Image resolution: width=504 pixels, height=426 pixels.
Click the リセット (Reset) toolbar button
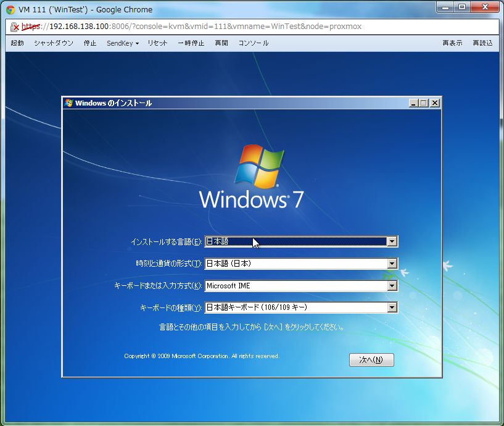pyautogui.click(x=157, y=43)
